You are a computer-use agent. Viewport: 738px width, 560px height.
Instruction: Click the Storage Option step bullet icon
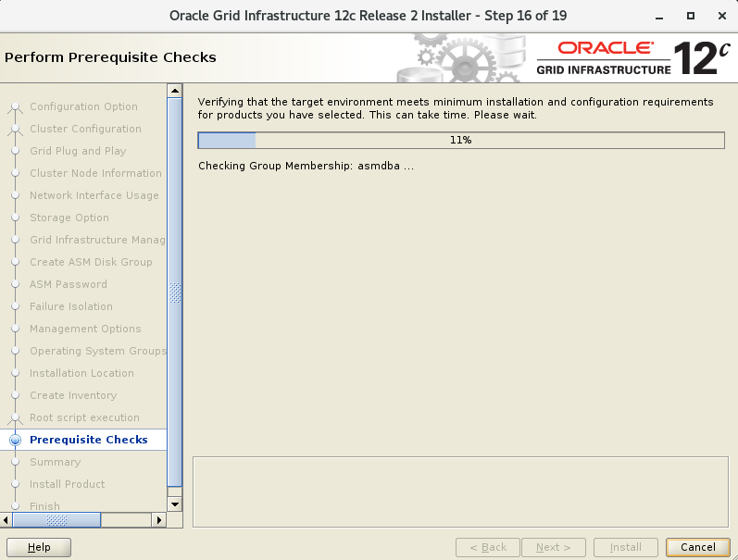tap(15, 218)
